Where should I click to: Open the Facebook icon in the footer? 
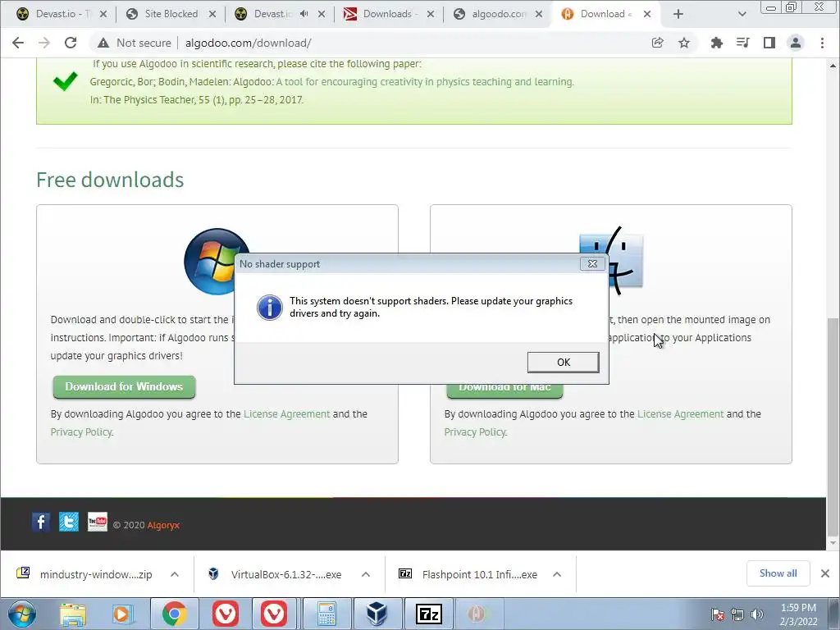41,522
